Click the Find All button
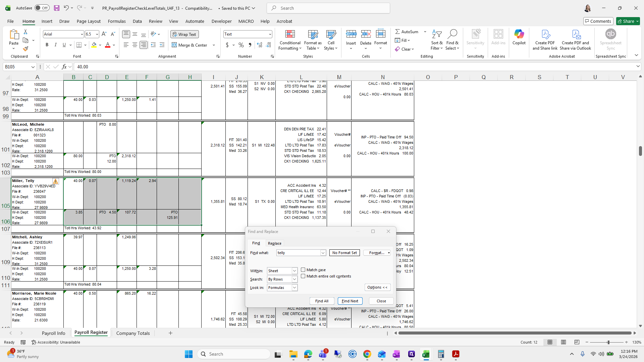Screen dimensions: 644x362 point(322,301)
